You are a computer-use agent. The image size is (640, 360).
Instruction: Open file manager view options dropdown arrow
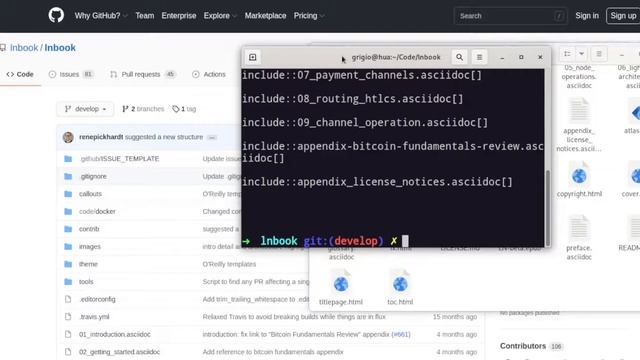581,54
